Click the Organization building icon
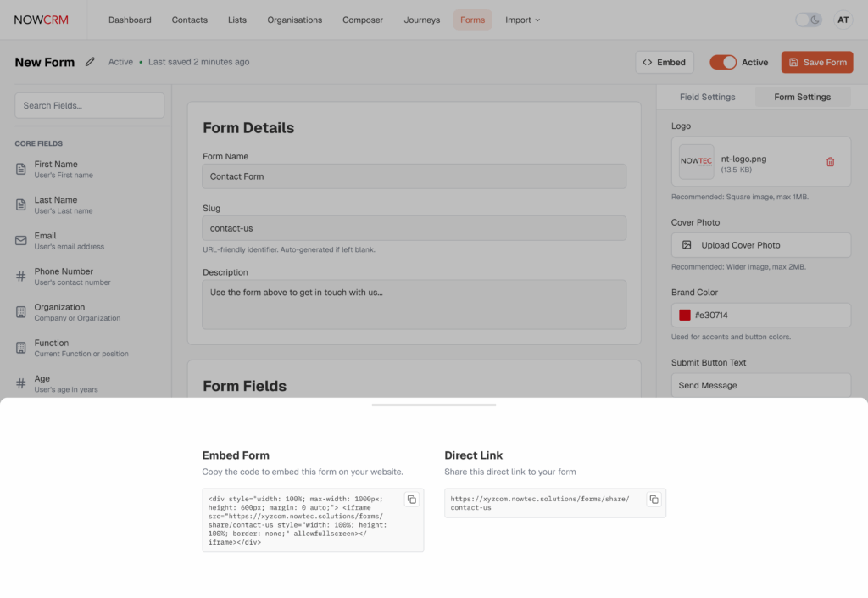 pos(21,312)
